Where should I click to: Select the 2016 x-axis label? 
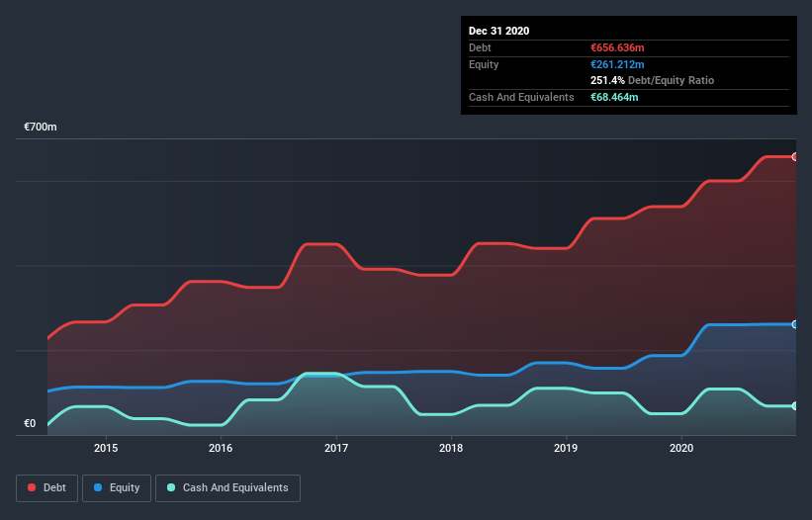click(x=221, y=448)
